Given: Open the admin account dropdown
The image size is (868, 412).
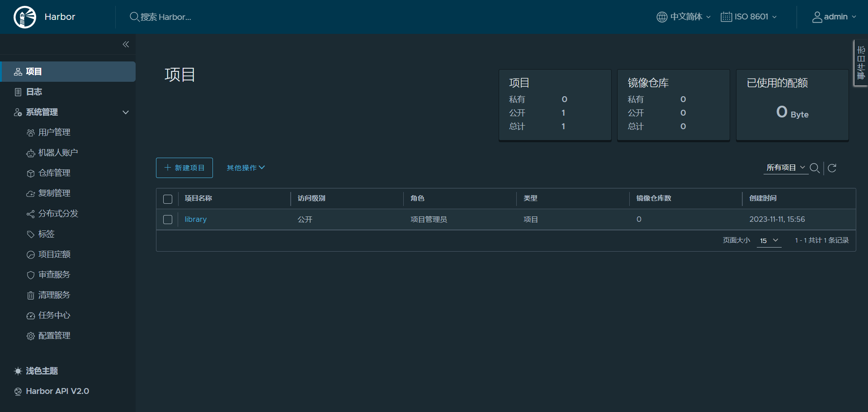Looking at the screenshot, I should pyautogui.click(x=834, y=17).
